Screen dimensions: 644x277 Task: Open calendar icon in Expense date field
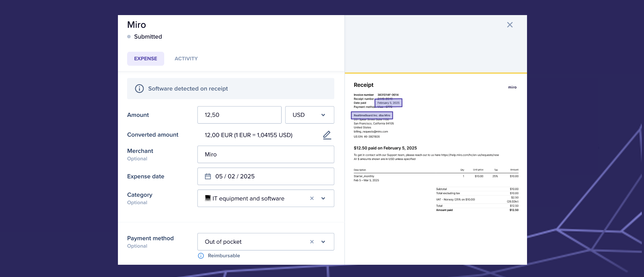(208, 177)
